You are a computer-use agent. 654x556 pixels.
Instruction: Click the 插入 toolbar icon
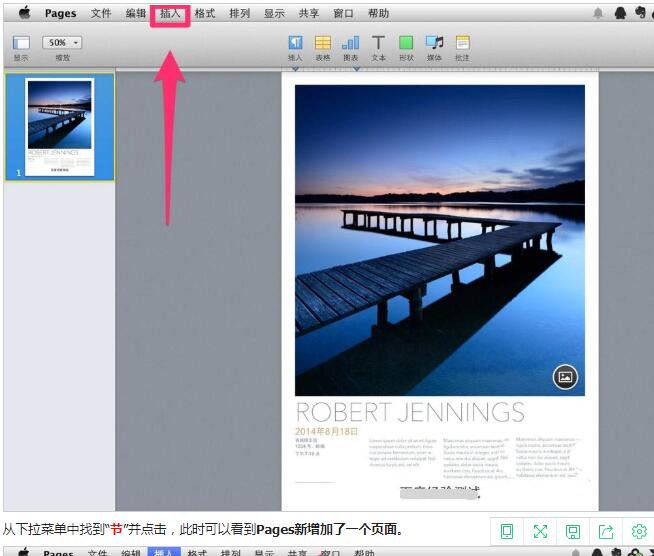point(295,43)
